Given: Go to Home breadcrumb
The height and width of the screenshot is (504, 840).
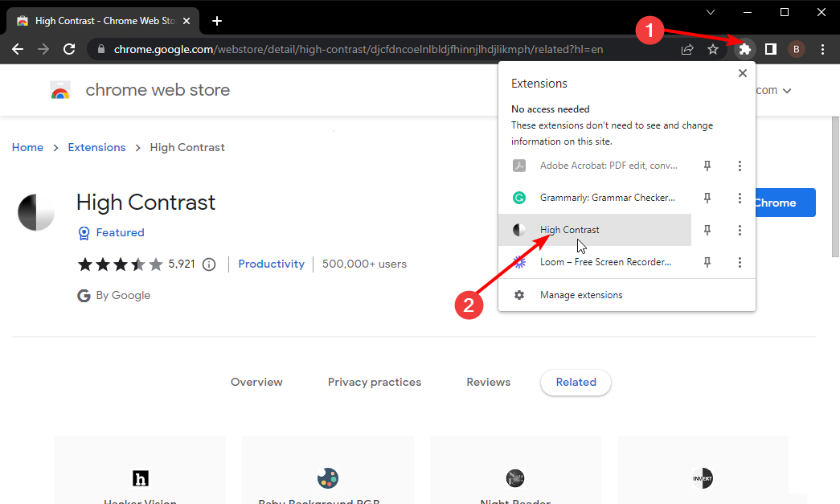Looking at the screenshot, I should (x=27, y=147).
